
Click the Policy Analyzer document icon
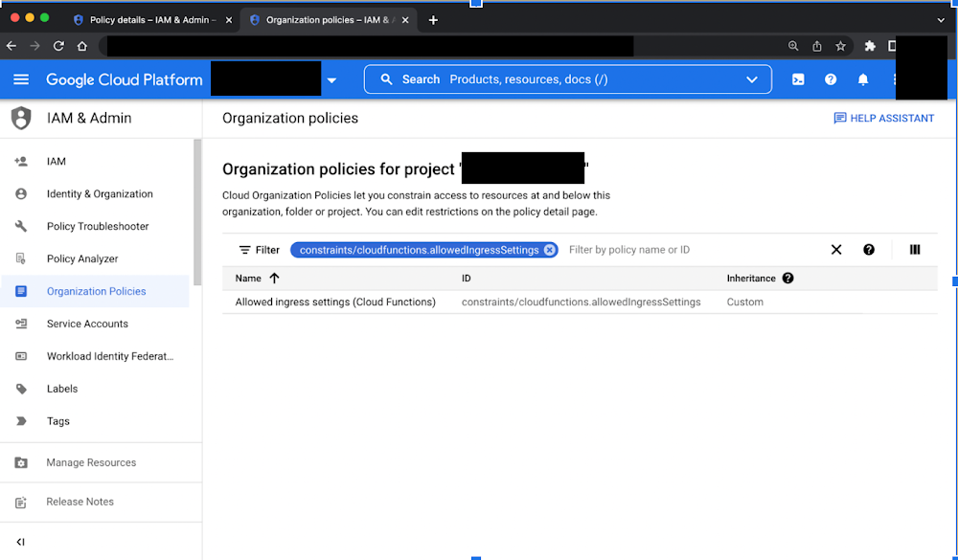[21, 258]
